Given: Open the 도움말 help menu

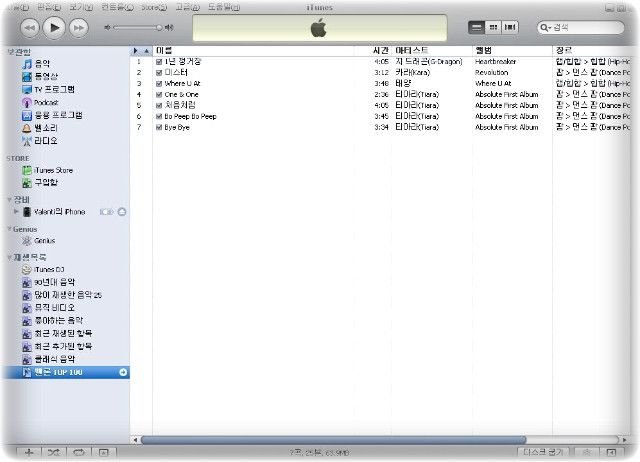Looking at the screenshot, I should [224, 7].
